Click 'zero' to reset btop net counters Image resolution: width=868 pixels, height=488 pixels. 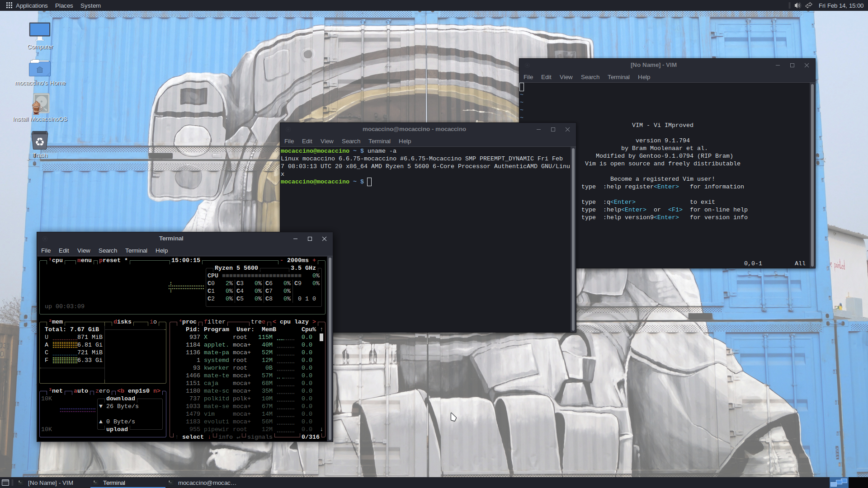click(103, 391)
